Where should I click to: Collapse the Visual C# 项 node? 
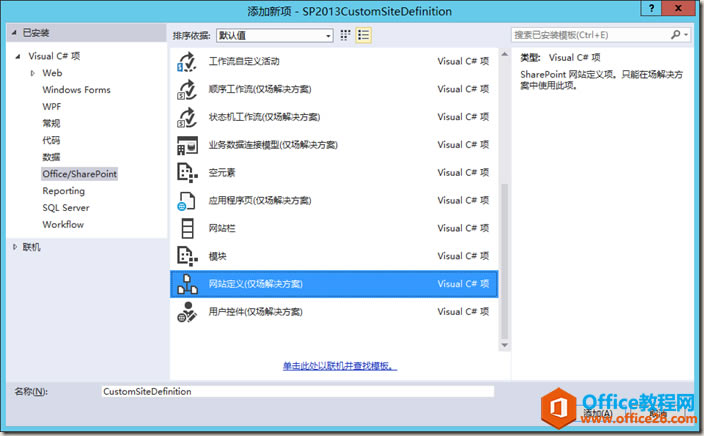click(18, 57)
